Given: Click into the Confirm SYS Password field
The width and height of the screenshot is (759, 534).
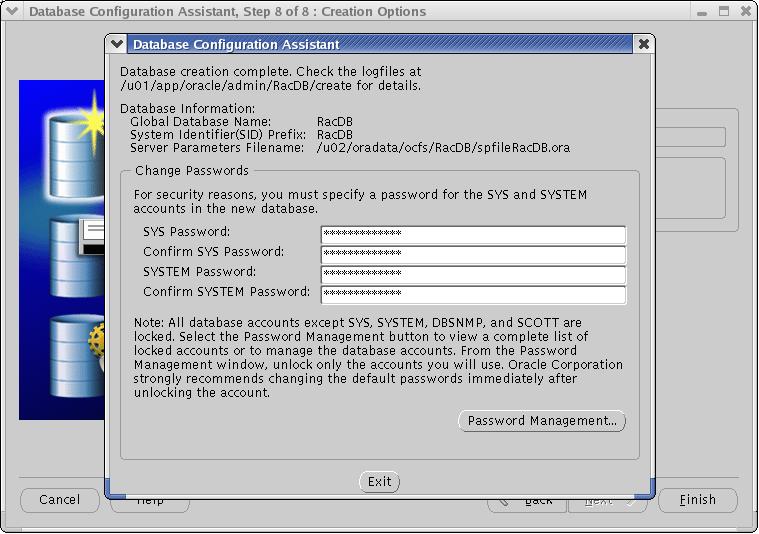Looking at the screenshot, I should click(473, 255).
